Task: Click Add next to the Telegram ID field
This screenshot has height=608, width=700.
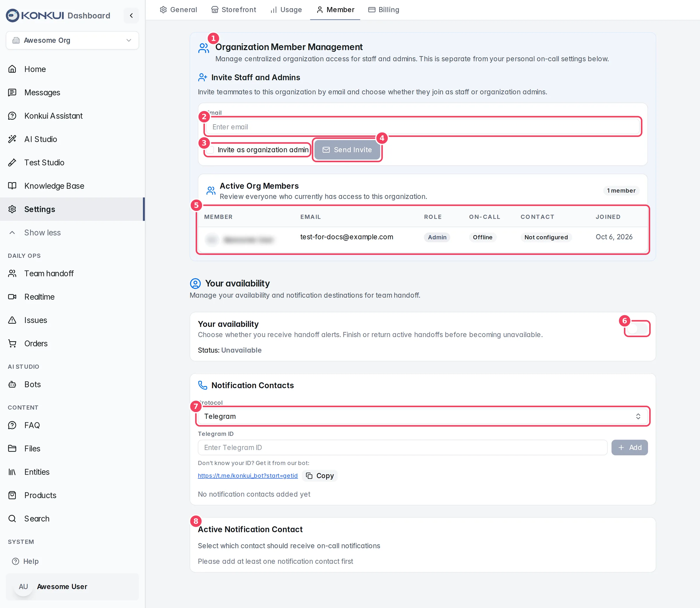Action: [629, 447]
